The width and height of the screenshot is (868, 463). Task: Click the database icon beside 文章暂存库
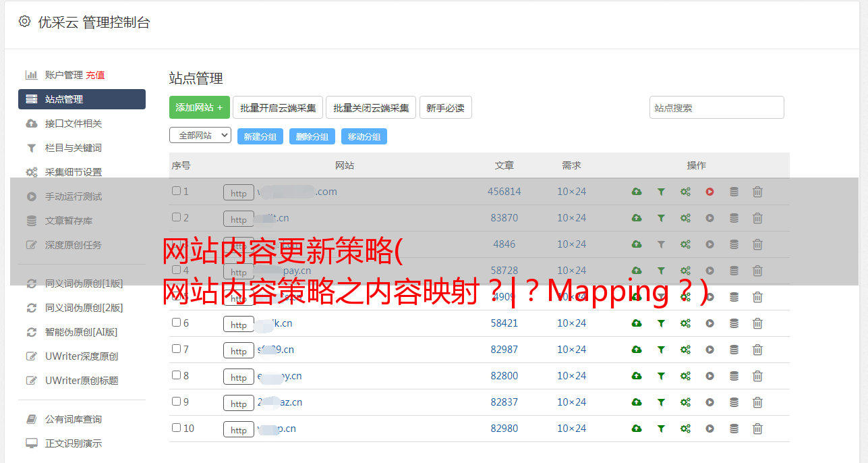pos(31,221)
